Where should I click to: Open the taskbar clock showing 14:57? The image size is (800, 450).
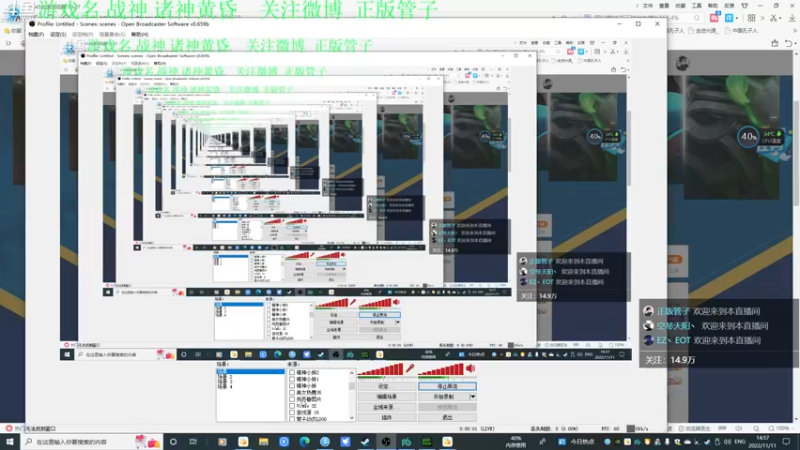click(762, 442)
